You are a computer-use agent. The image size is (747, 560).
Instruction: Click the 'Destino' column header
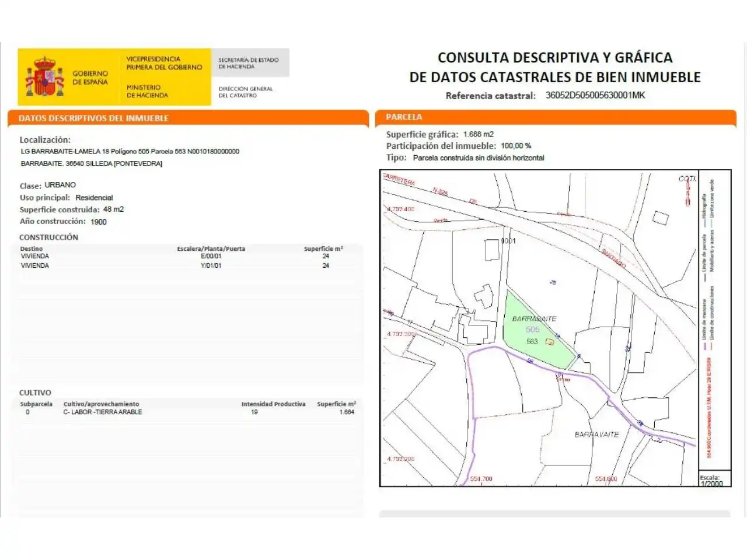pos(32,249)
